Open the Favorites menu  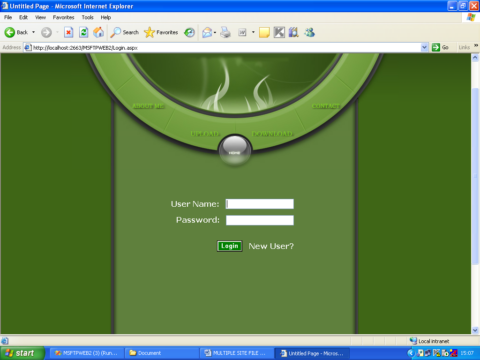(x=63, y=17)
